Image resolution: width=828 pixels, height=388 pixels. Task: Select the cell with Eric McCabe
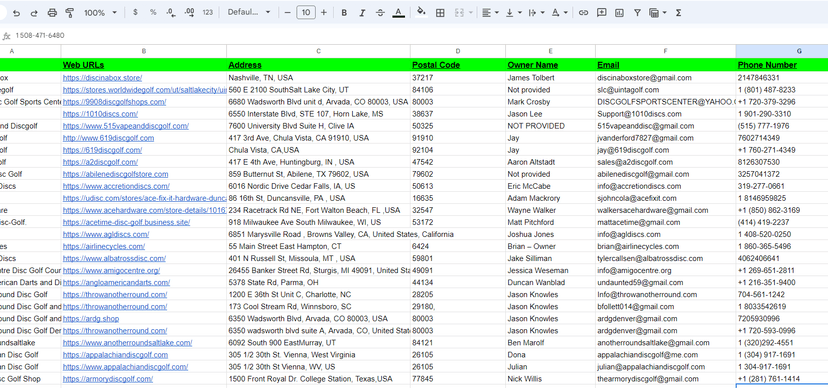click(550, 186)
